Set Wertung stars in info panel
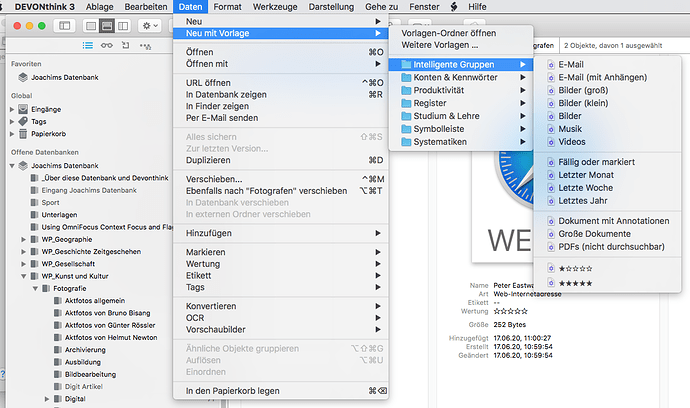 [510, 311]
